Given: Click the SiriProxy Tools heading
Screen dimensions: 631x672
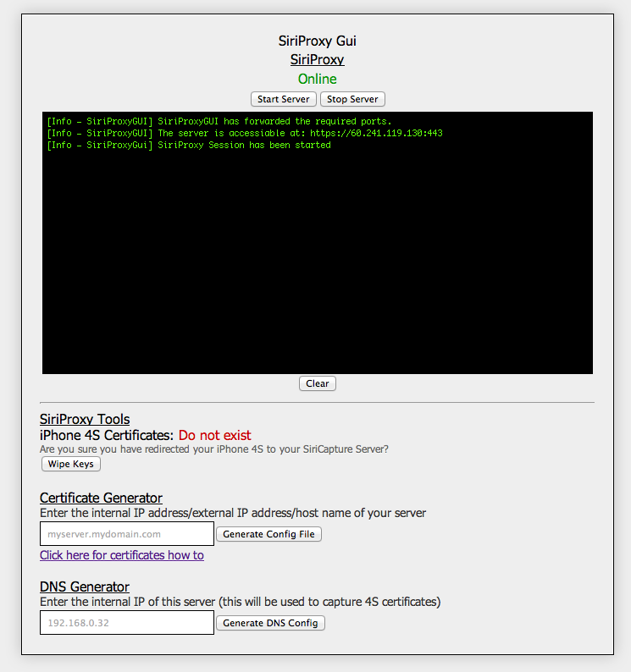Looking at the screenshot, I should point(85,419).
